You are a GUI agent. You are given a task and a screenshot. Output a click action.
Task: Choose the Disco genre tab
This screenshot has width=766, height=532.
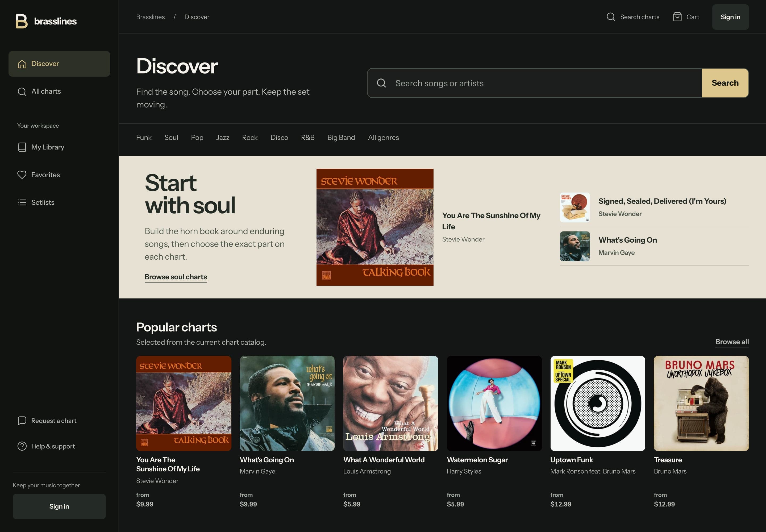(x=279, y=137)
